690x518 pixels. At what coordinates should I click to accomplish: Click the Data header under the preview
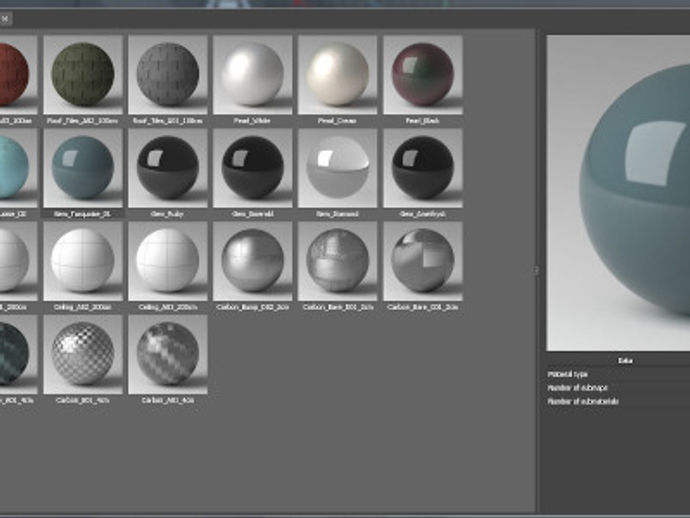pyautogui.click(x=625, y=360)
